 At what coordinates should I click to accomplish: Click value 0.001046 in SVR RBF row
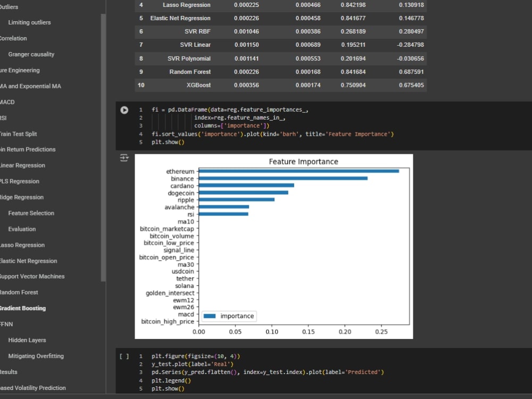(246, 31)
